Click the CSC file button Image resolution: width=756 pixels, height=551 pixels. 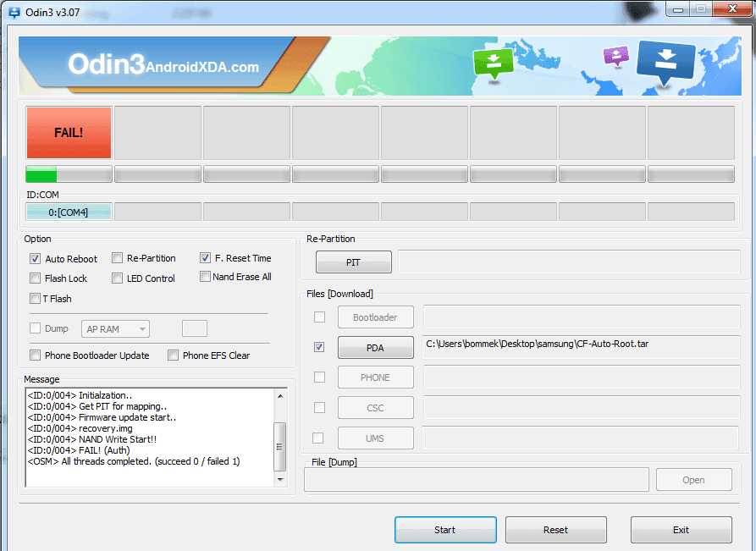(x=376, y=408)
